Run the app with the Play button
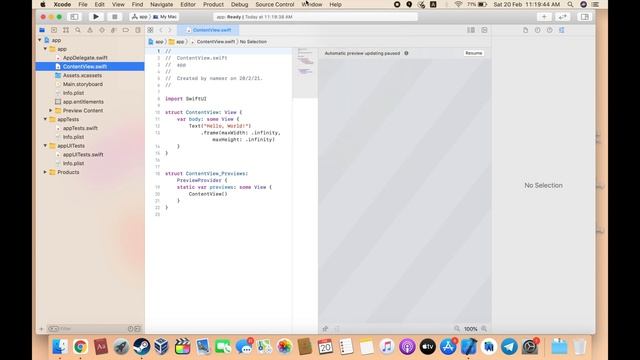The height and width of the screenshot is (360, 640). click(x=96, y=17)
